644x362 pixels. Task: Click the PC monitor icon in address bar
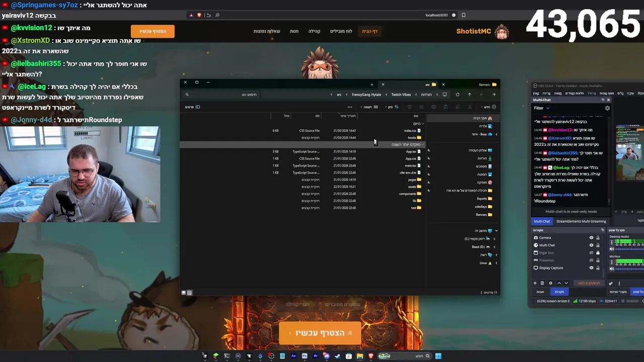coord(445,95)
